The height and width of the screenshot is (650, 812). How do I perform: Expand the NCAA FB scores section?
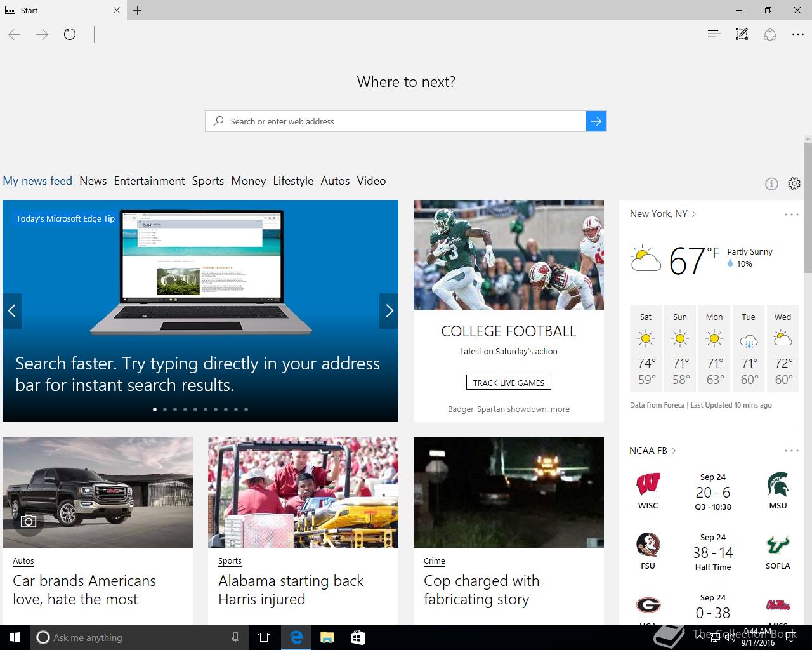(653, 451)
